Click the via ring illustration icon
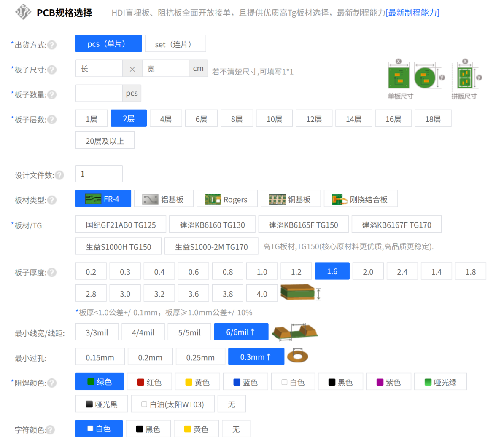This screenshot has height=442, width=504. (x=299, y=356)
